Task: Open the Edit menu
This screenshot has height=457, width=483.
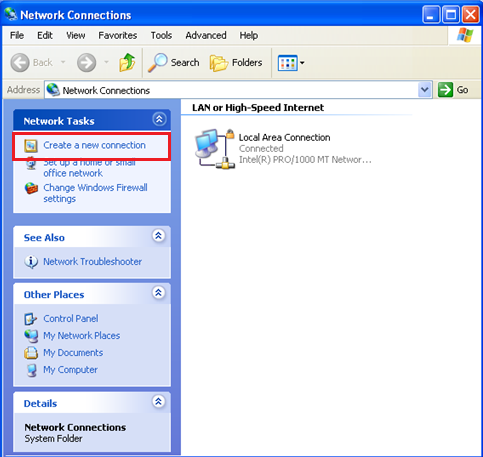Action: (x=45, y=35)
